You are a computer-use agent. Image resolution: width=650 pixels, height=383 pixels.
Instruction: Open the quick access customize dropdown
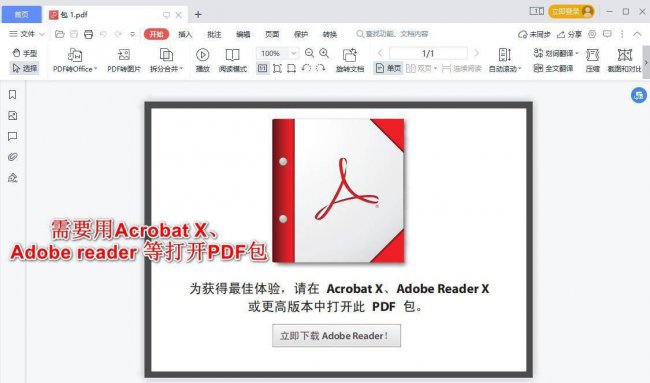click(133, 34)
